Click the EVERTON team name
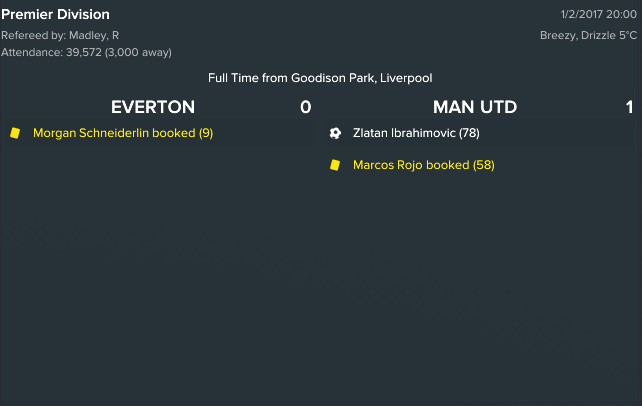The height and width of the screenshot is (406, 642). coord(153,107)
